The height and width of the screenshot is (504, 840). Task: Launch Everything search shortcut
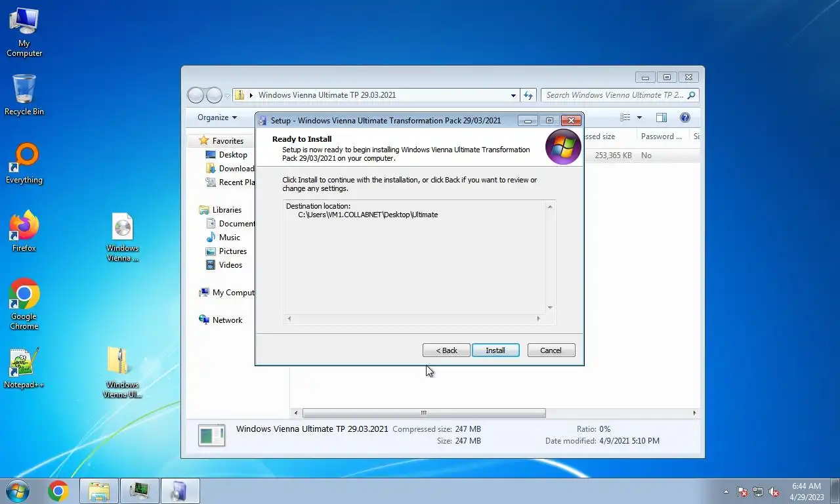24,163
